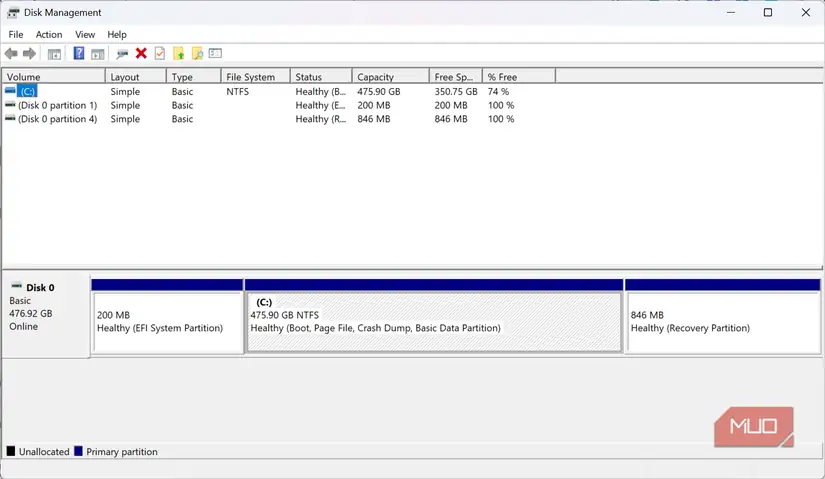Viewport: 825px width, 479px height.
Task: Maximize the Disk Management window
Action: coord(768,13)
